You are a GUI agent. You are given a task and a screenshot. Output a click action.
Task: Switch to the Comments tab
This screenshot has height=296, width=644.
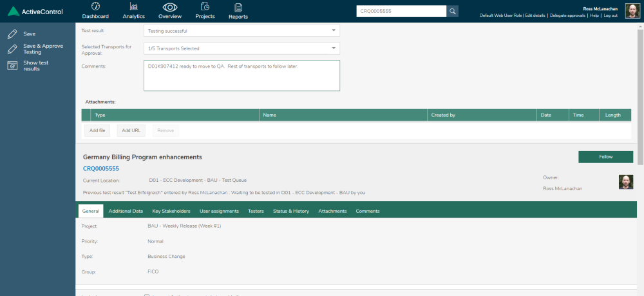pyautogui.click(x=368, y=211)
